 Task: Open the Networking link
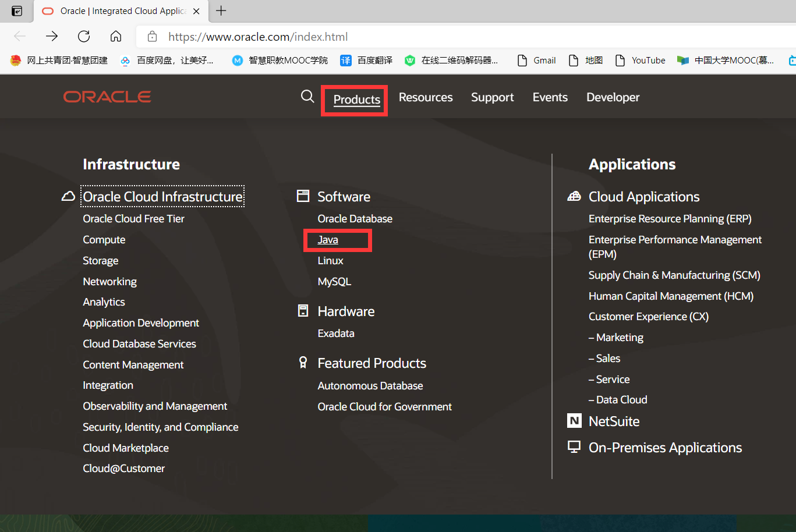(109, 282)
